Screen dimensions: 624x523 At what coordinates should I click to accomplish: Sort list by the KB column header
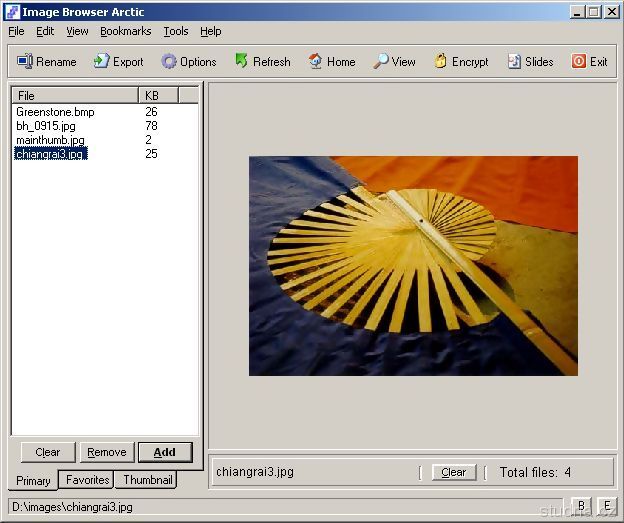157,95
